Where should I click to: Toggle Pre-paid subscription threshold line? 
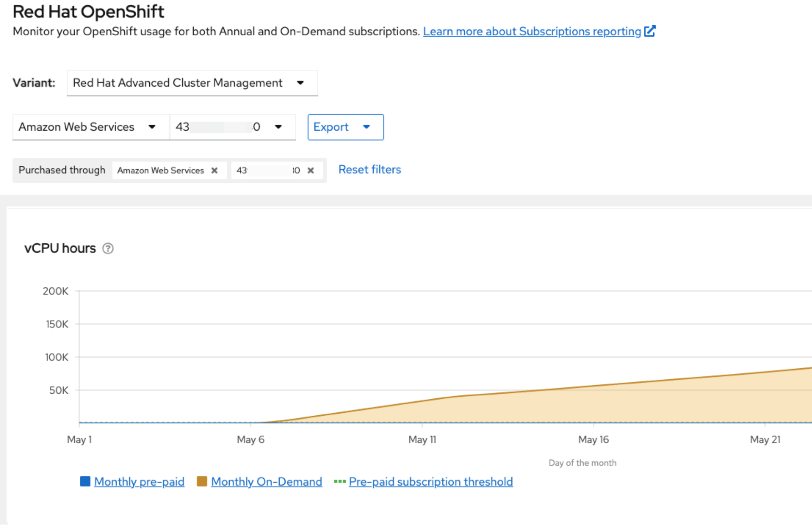coord(431,482)
